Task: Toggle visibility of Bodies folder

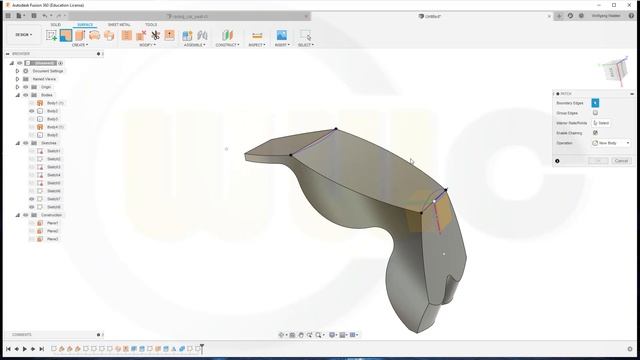Action: (x=26, y=95)
